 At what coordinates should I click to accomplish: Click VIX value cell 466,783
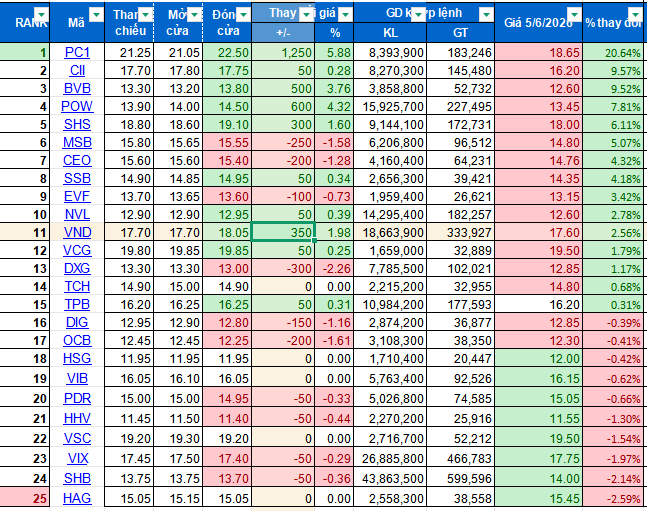pos(460,458)
